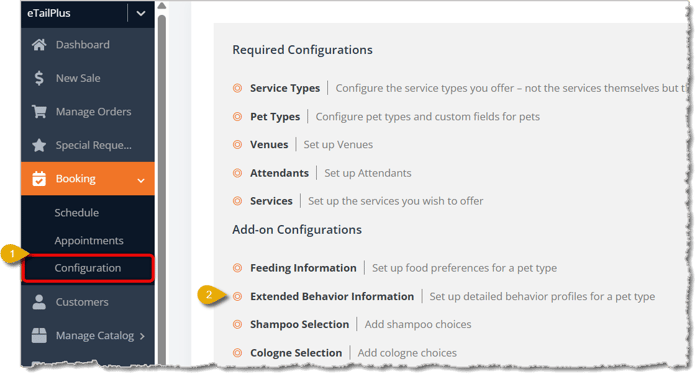Click the Special Requests star icon
Image resolution: width=700 pixels, height=377 pixels.
pos(39,145)
